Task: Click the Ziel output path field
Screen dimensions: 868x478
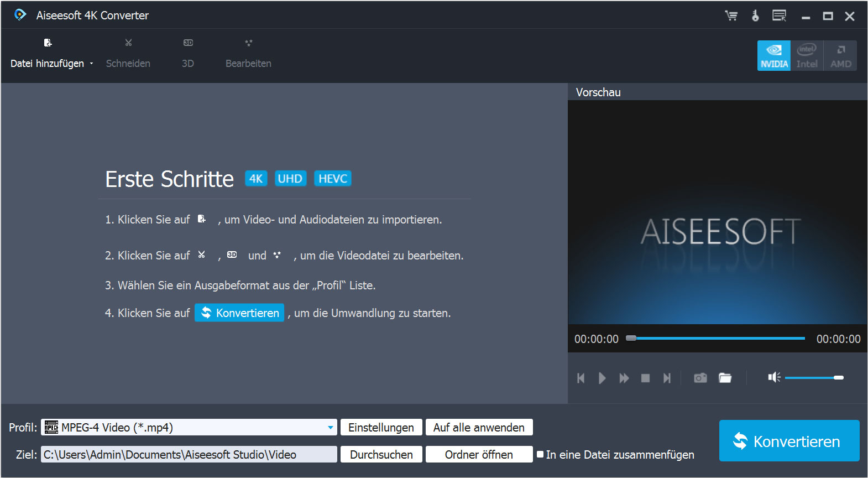Action: coord(189,454)
